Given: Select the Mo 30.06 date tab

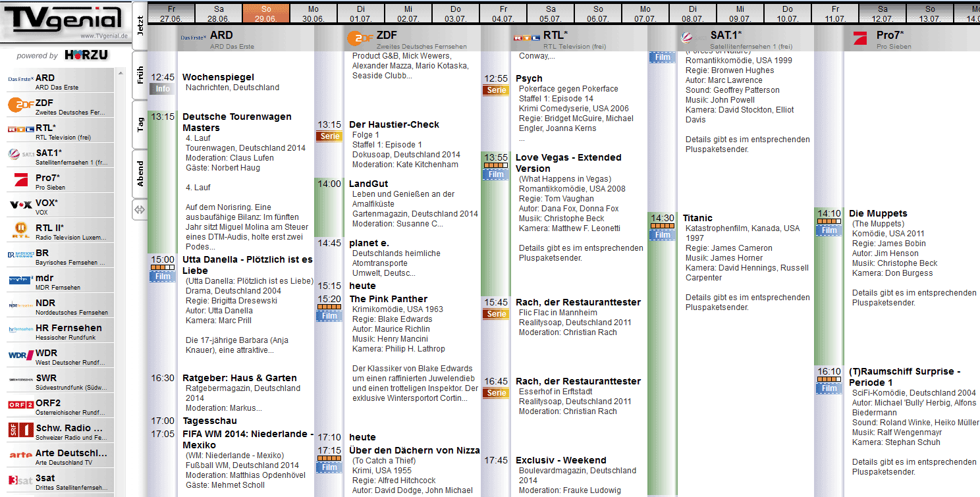Looking at the screenshot, I should (x=313, y=11).
